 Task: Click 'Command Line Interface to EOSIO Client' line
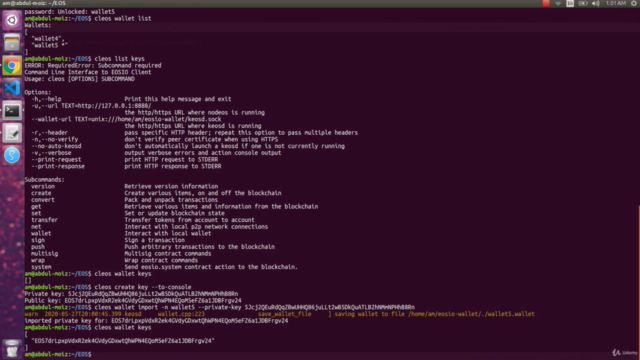[88, 72]
